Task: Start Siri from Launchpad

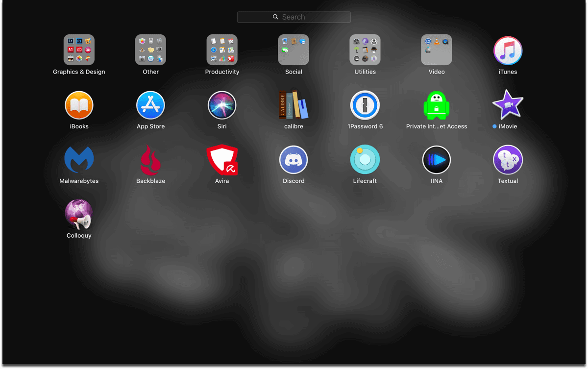Action: click(222, 105)
